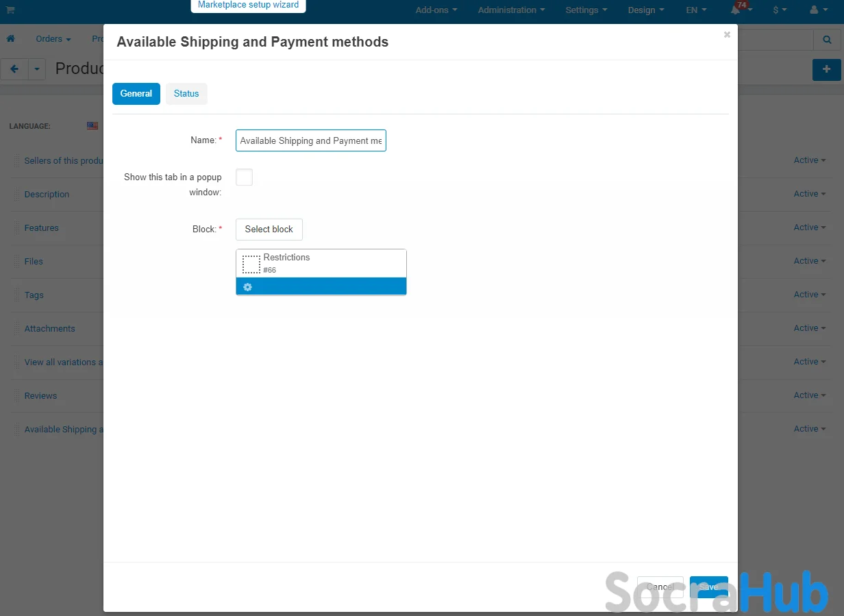Viewport: 844px width, 616px height.
Task: Open notifications bell with 74 badge
Action: click(736, 10)
